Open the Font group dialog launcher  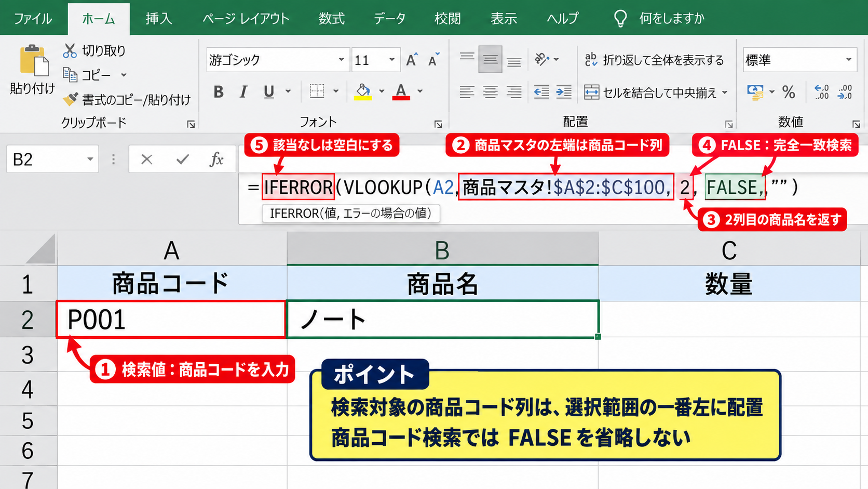pos(438,124)
